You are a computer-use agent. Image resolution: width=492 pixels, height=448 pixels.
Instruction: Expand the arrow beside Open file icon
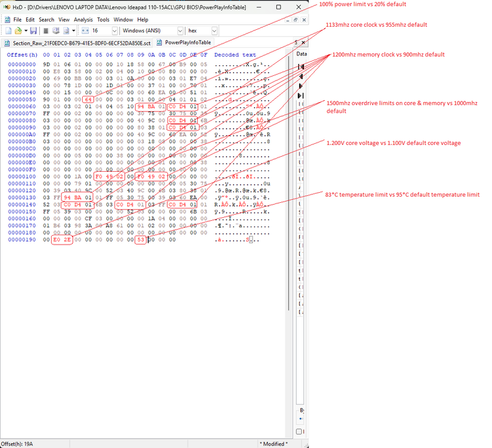tap(27, 30)
